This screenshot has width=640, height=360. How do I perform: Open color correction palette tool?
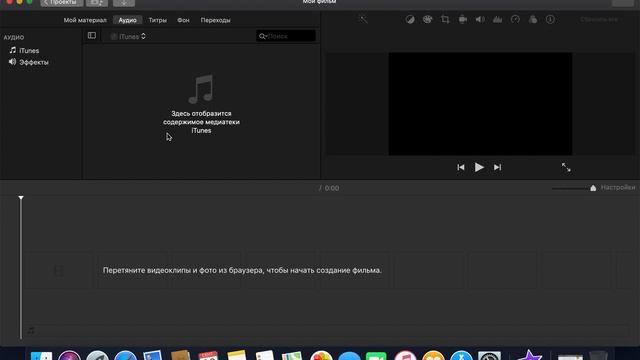click(x=427, y=19)
